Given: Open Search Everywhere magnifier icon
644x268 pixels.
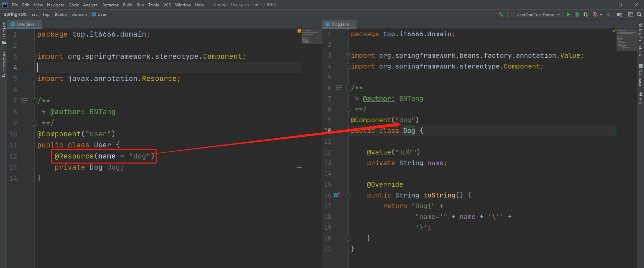Looking at the screenshot, I should [639, 14].
